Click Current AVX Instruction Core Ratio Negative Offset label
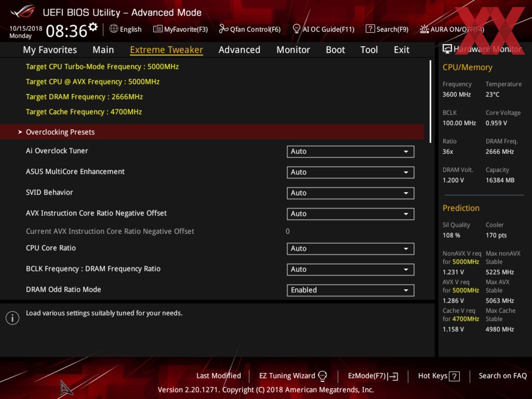 click(110, 231)
